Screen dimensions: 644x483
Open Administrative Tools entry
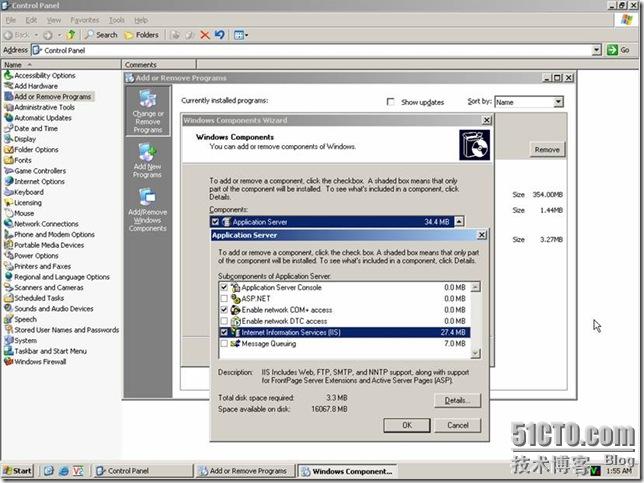tap(39, 107)
